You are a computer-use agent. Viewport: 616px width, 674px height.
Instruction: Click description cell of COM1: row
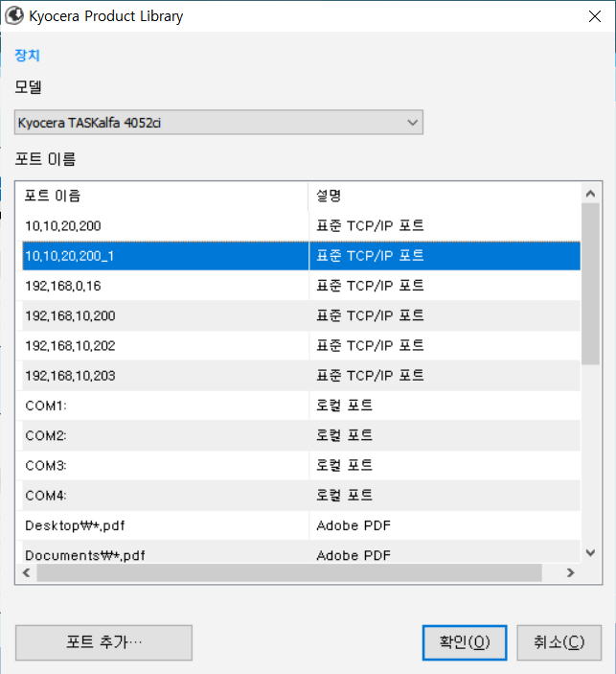(445, 406)
